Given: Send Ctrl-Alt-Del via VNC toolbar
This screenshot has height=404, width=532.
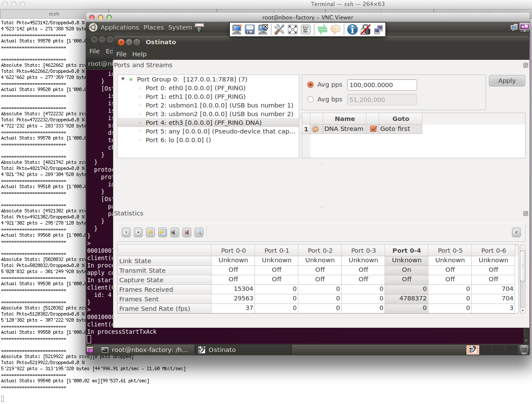Looking at the screenshot, I should [x=306, y=29].
